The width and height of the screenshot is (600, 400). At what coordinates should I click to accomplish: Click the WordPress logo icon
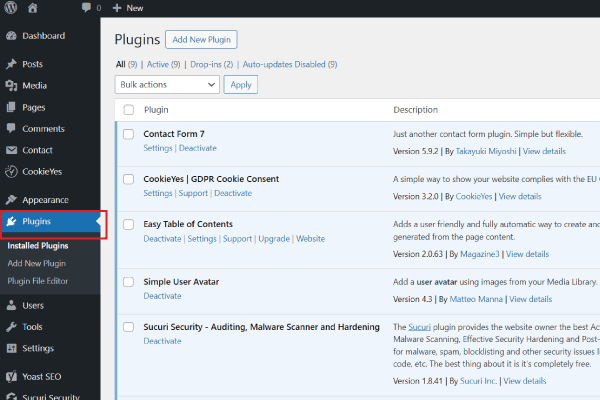click(11, 8)
